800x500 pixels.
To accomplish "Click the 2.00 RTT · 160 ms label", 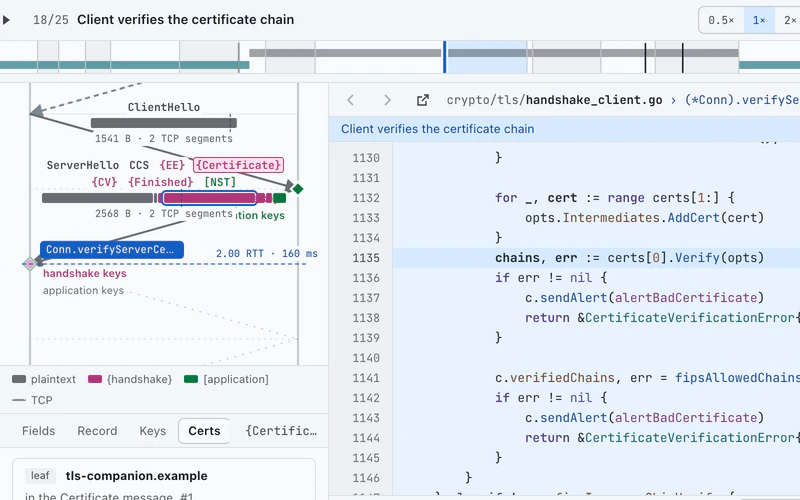I will pyautogui.click(x=267, y=254).
